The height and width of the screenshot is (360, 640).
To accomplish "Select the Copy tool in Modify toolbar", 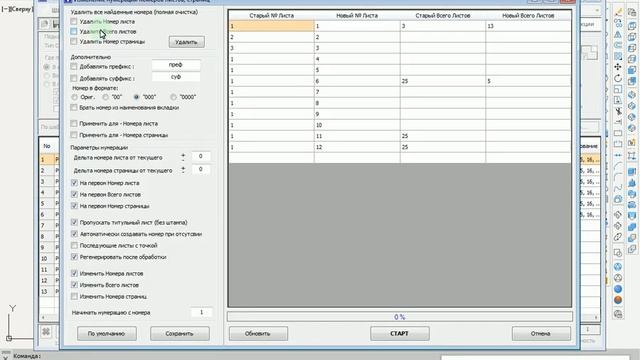I will [x=618, y=24].
